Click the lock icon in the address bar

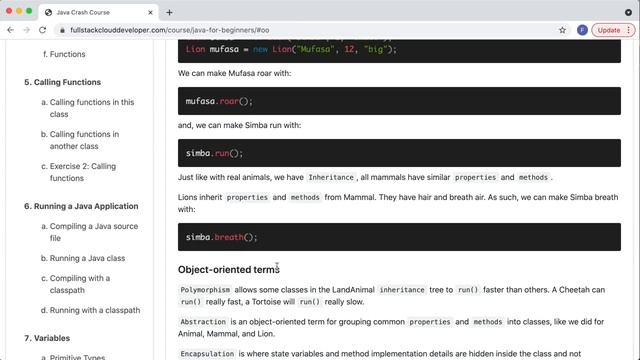tap(62, 30)
